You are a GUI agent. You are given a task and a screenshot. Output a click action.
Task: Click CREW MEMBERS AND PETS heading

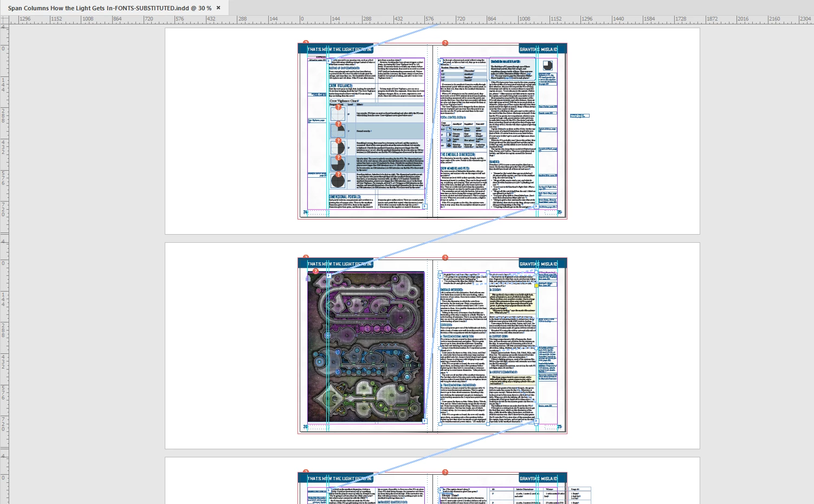pos(455,169)
